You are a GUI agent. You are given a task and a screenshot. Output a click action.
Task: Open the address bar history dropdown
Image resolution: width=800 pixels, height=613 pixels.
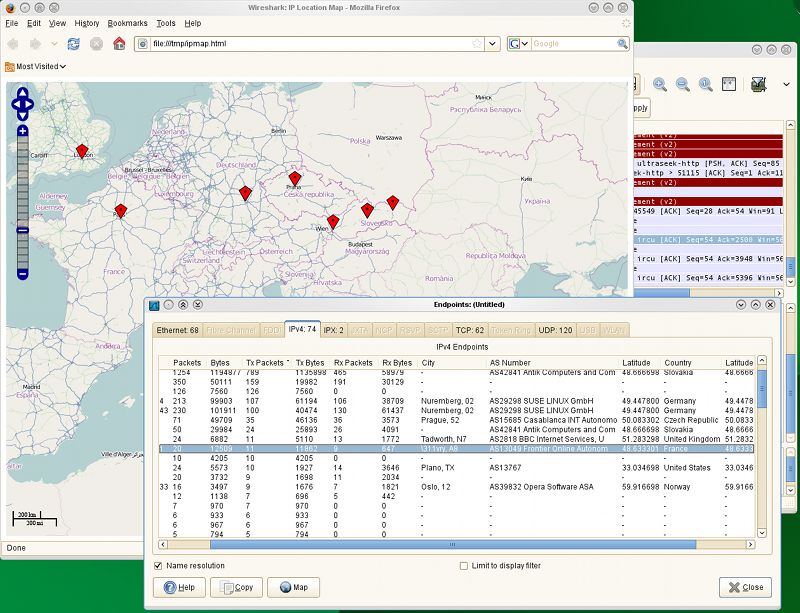tap(492, 44)
